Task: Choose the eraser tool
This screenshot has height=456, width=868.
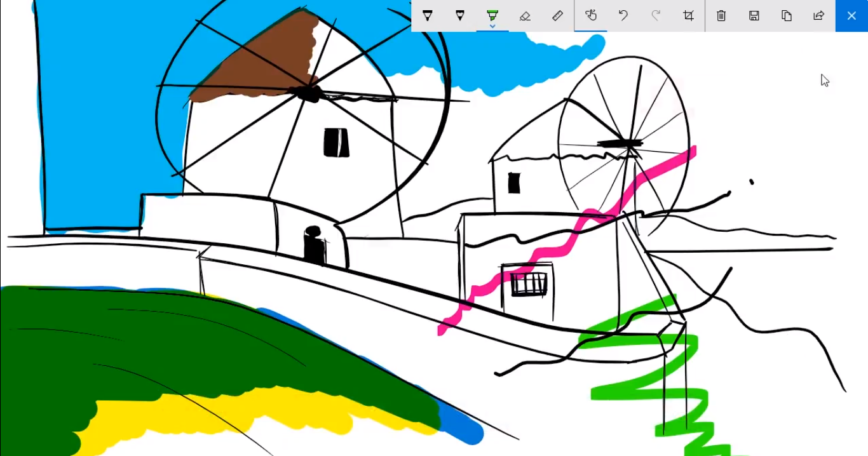Action: [525, 16]
